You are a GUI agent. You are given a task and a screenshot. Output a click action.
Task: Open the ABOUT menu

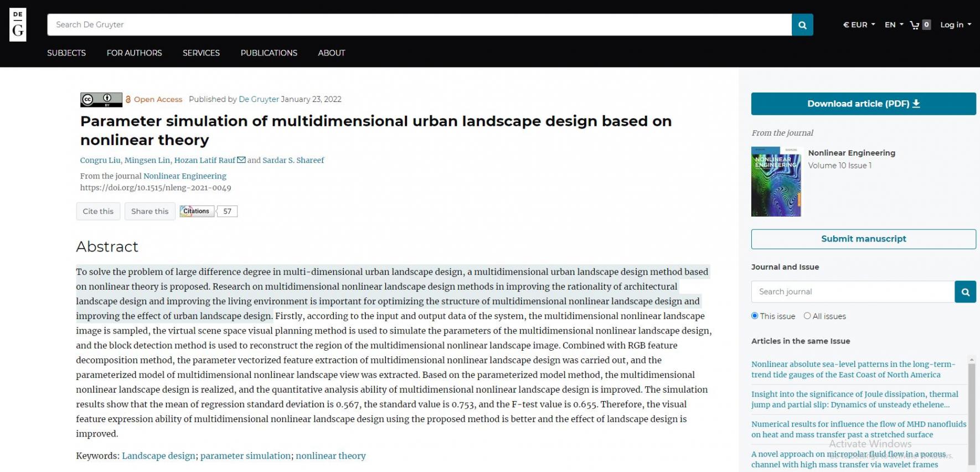(x=332, y=53)
